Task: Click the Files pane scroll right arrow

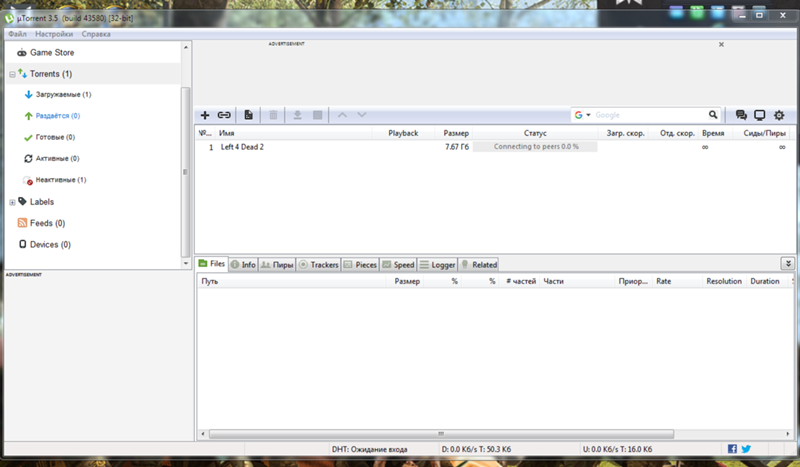Action: tap(788, 434)
